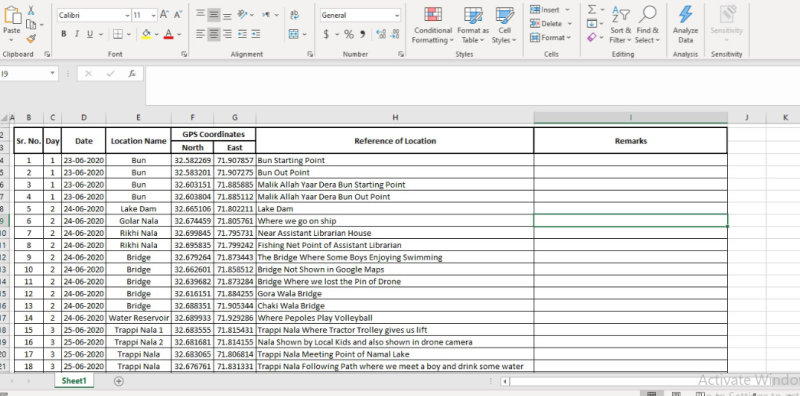800x396 pixels.
Task: Decrease indent in the Alignment group
Action: point(242,34)
